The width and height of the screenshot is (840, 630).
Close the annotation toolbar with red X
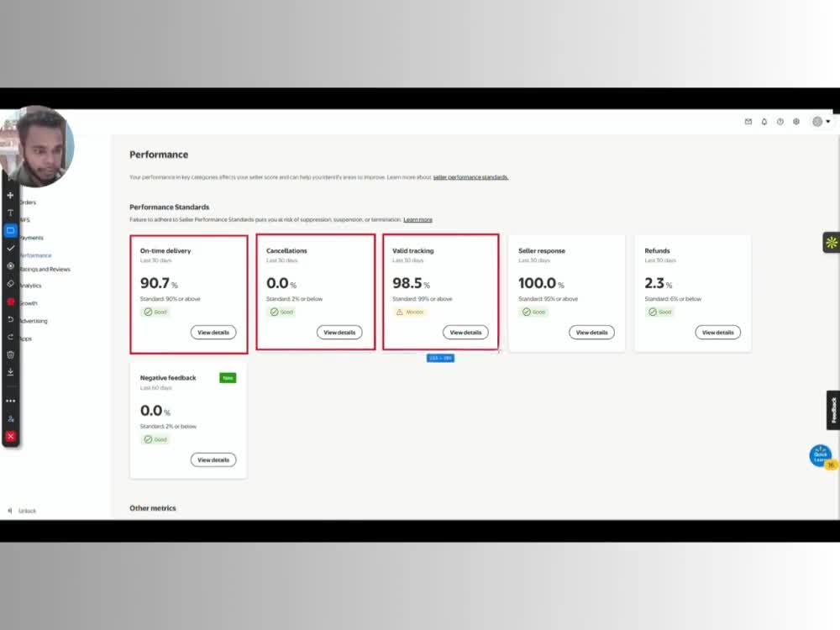(x=10, y=437)
